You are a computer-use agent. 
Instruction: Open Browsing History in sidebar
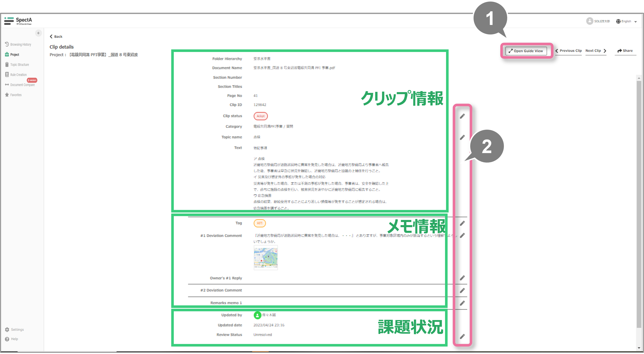click(x=21, y=45)
